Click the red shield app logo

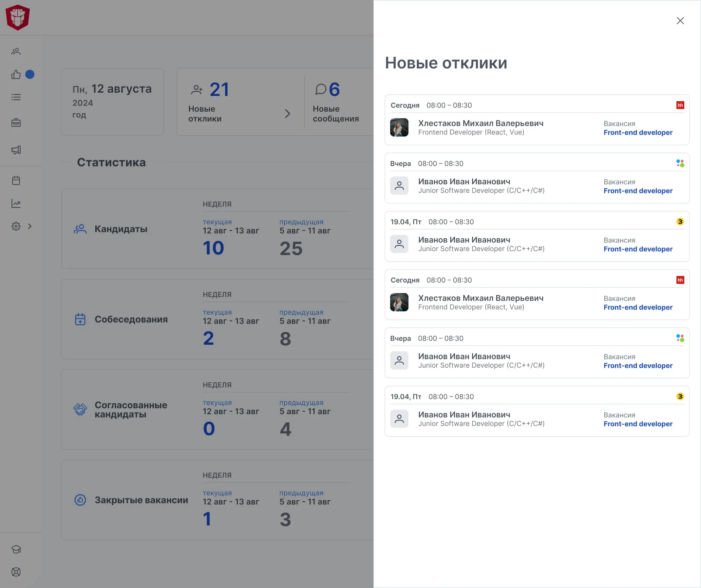(x=18, y=17)
